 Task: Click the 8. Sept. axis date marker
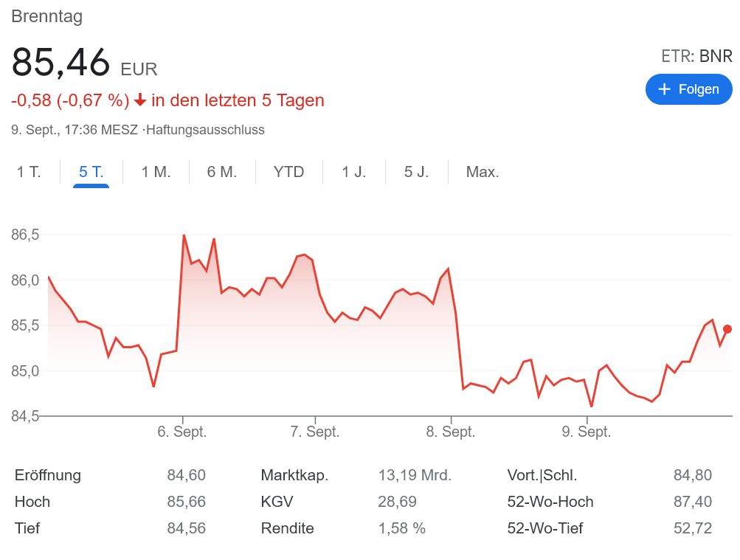pos(450,432)
